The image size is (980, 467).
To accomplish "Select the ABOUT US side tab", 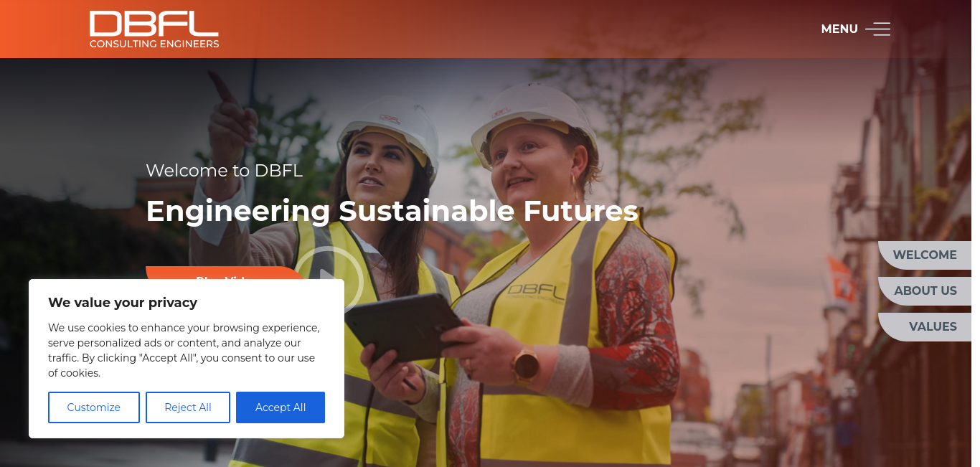I will (925, 291).
